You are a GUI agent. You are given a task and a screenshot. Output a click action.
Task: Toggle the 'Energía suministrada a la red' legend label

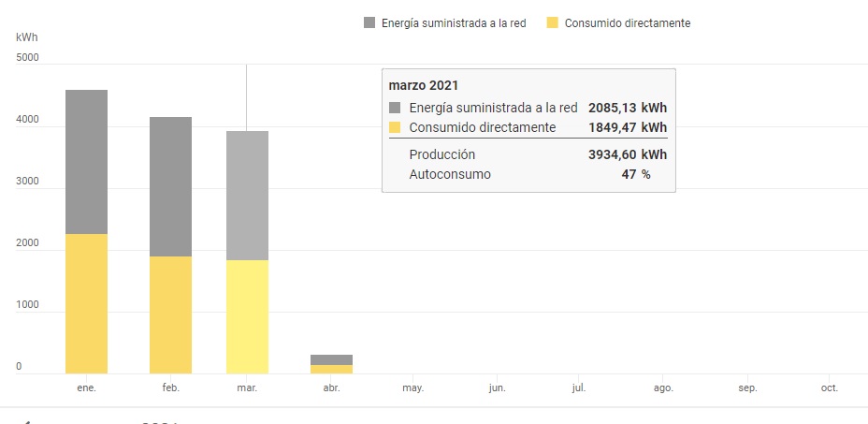(x=453, y=22)
